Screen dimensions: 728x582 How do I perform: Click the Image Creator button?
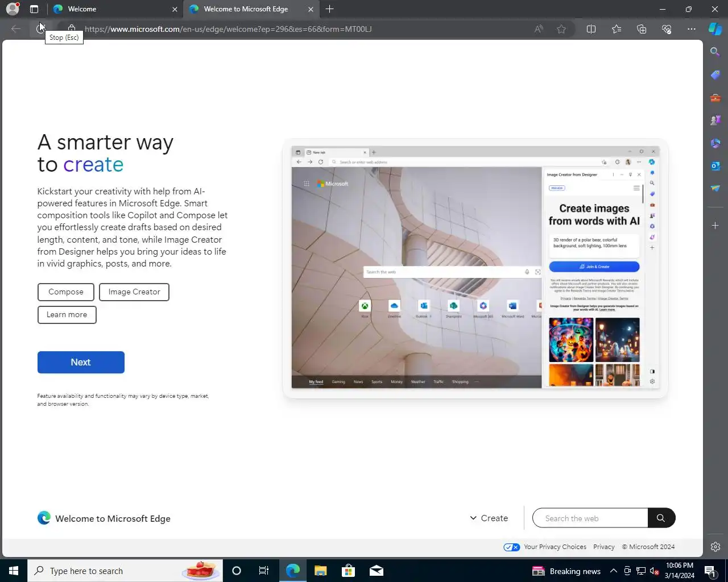coord(134,292)
